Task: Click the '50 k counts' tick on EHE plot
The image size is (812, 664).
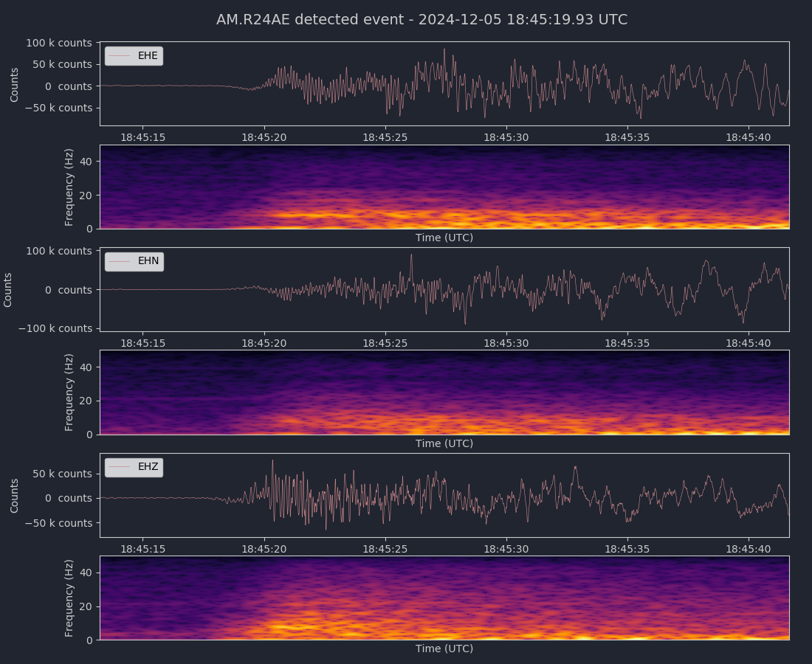Action: (62, 65)
